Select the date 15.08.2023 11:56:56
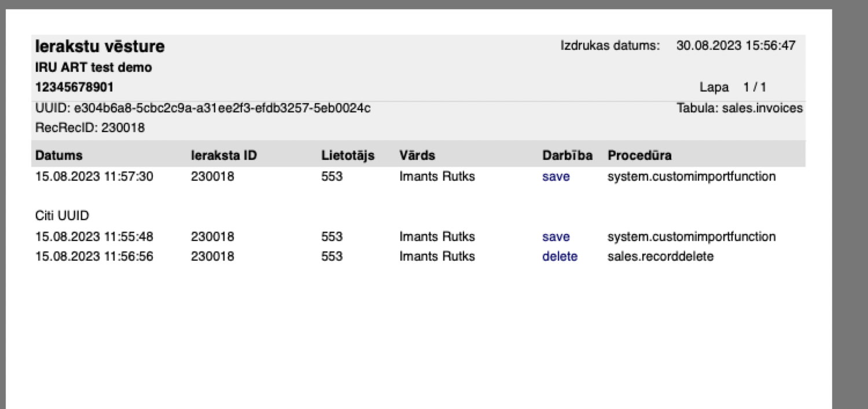This screenshot has width=868, height=409. [x=94, y=256]
